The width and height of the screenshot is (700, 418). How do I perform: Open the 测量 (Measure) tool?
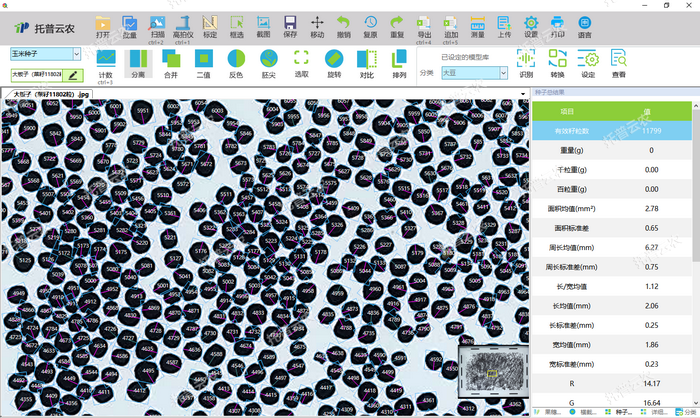point(477,25)
